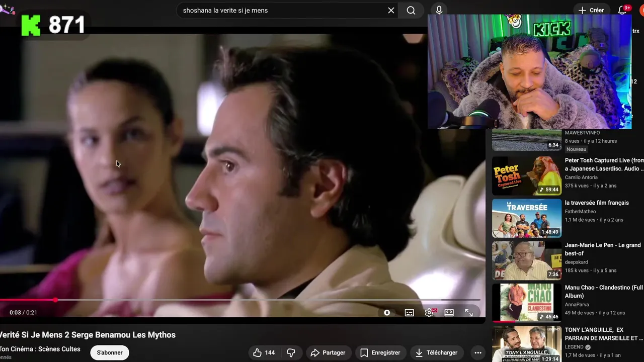Click the Nouveau badge
This screenshot has height=362, width=644.
point(576,149)
